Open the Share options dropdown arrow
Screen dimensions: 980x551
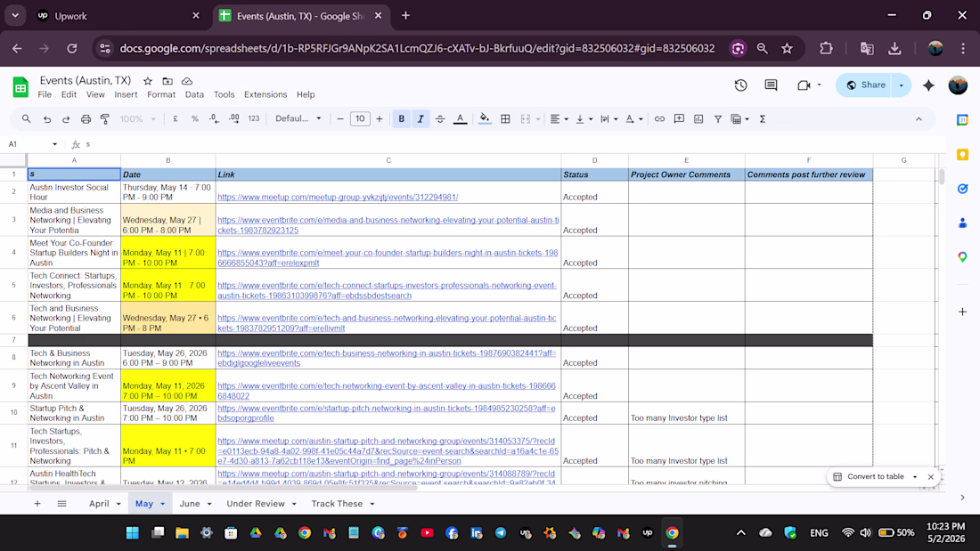(902, 85)
